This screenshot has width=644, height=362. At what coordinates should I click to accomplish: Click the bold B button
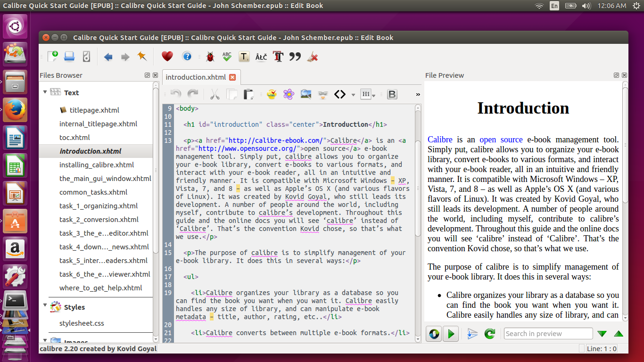pyautogui.click(x=392, y=94)
